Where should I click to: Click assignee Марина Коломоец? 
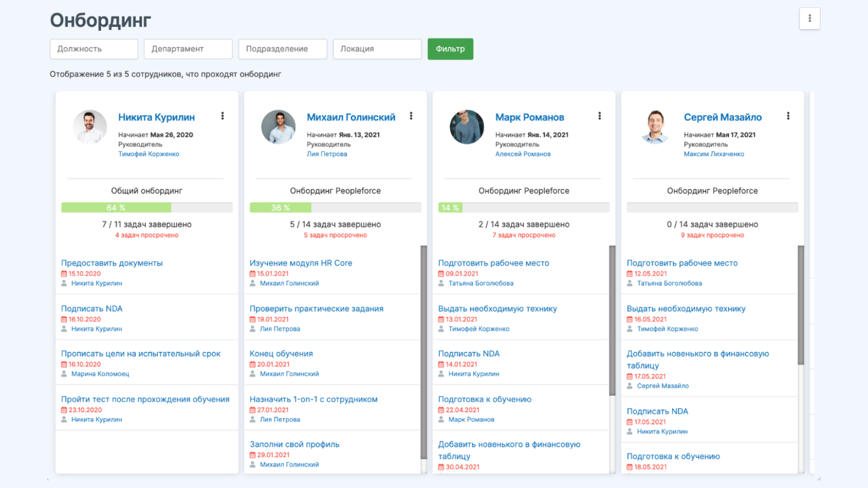pos(100,374)
